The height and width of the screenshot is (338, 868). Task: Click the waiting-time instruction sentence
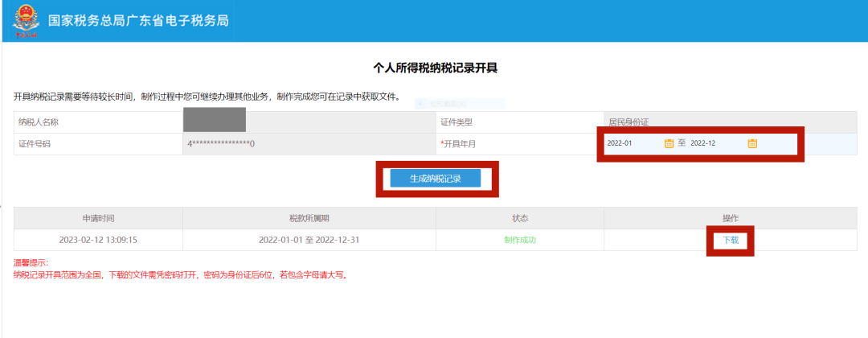point(207,97)
